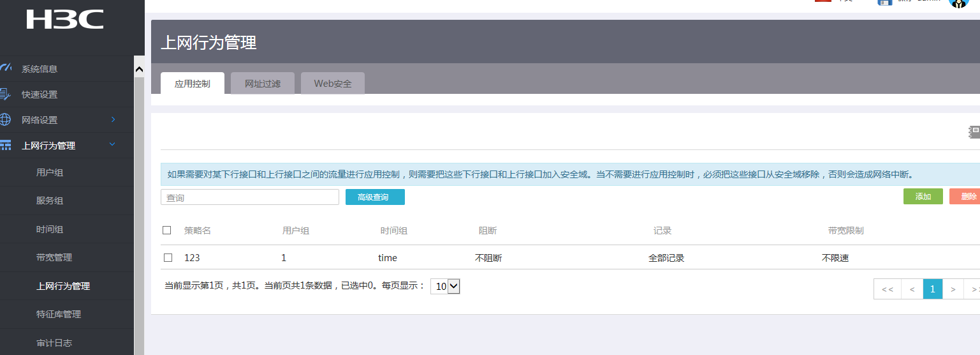
Task: Open the per-page dropdown showing 10
Action: (x=445, y=286)
